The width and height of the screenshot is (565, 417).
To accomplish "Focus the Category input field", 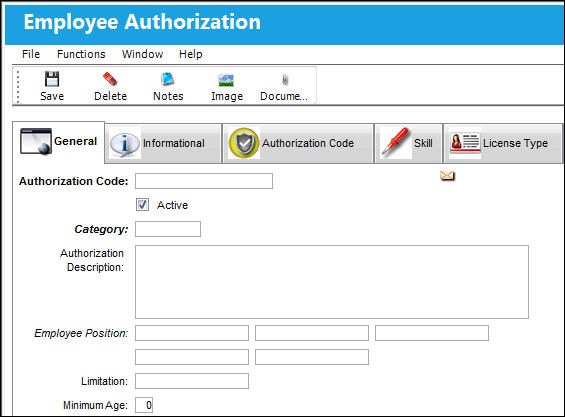I will pos(168,229).
